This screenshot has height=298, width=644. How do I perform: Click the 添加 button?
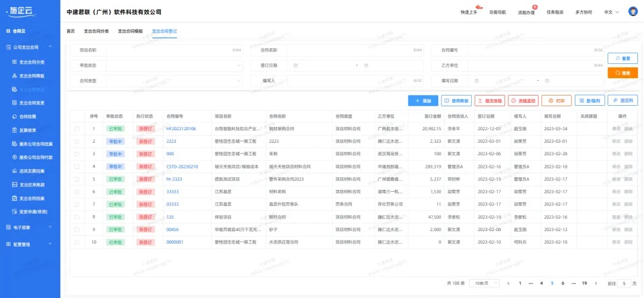point(423,100)
